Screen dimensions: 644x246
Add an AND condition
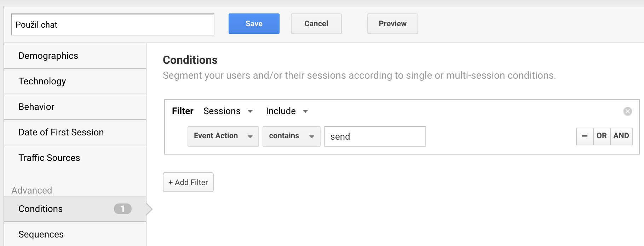(621, 136)
